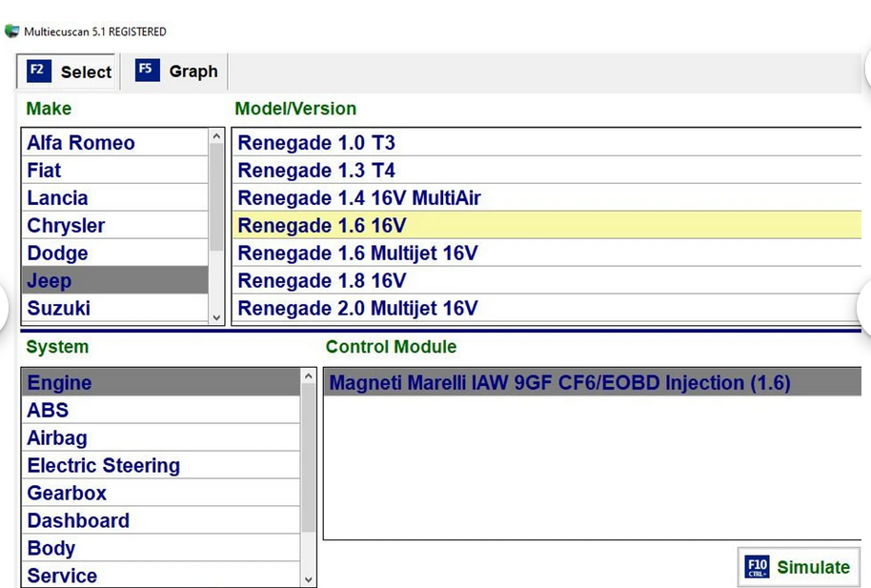Choose Lancia in Make list

pyautogui.click(x=115, y=198)
